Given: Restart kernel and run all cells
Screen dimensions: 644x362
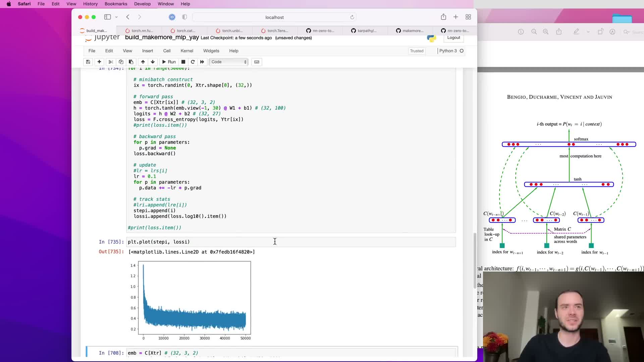Looking at the screenshot, I should [x=202, y=62].
